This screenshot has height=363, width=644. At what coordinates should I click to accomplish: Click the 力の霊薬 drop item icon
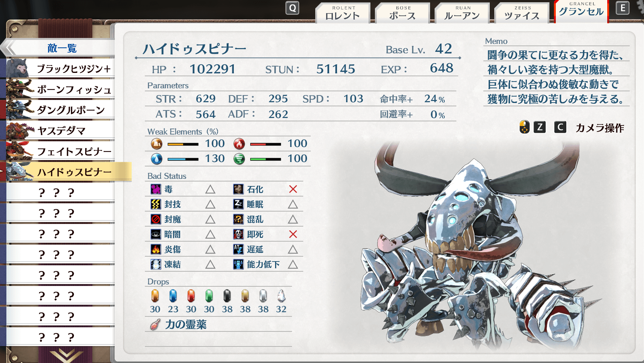click(155, 324)
